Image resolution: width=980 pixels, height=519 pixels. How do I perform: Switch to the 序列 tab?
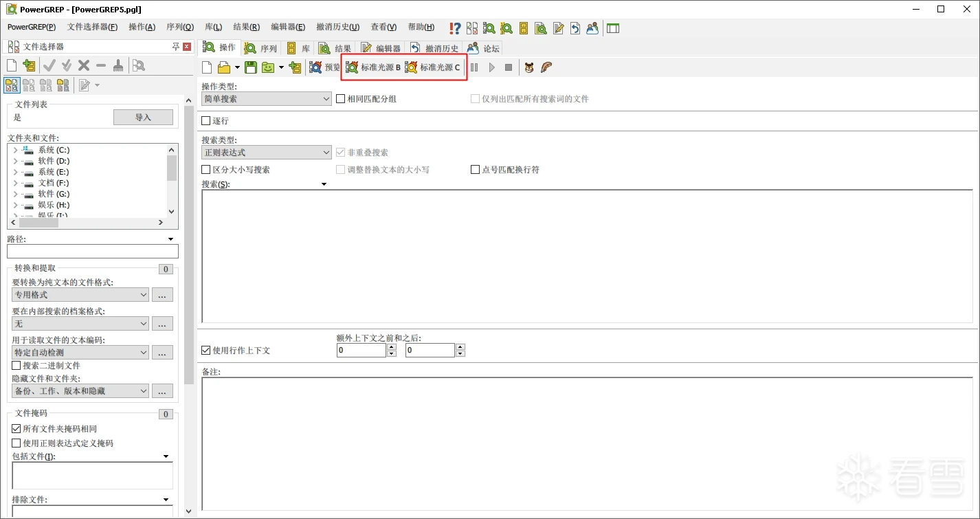[x=261, y=48]
